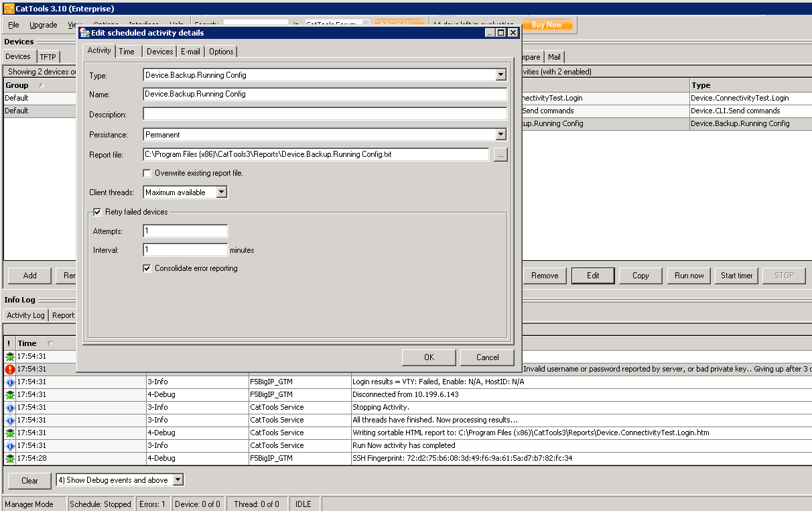The width and height of the screenshot is (812, 511).
Task: Select the Activity tab in the dialog
Action: click(x=99, y=50)
